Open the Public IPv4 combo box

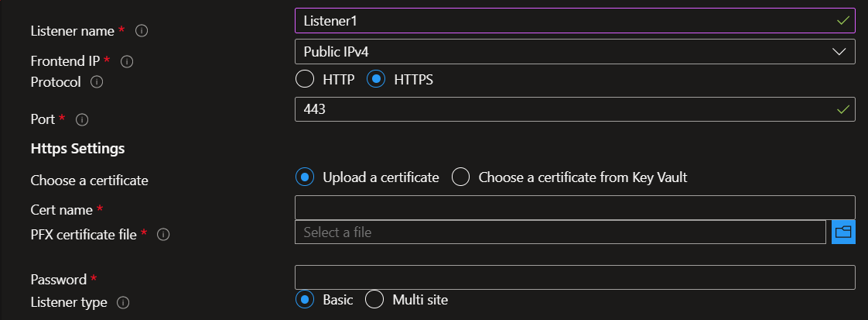(x=575, y=52)
